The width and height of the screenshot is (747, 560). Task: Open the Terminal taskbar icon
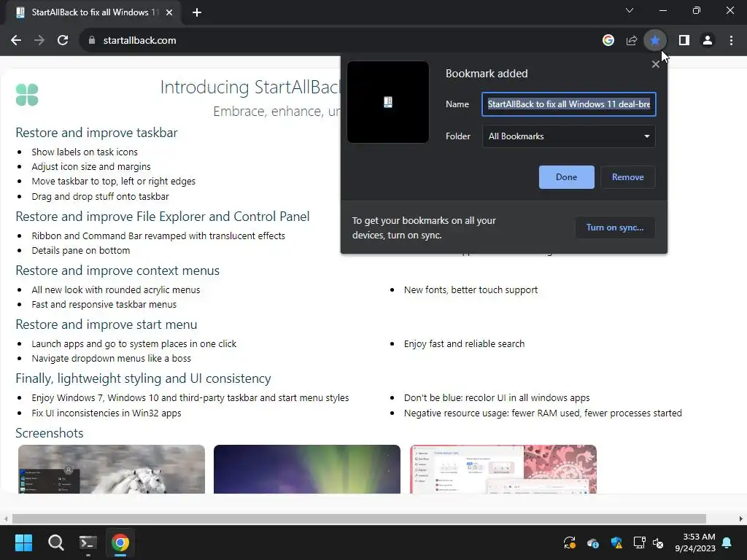[x=88, y=542]
